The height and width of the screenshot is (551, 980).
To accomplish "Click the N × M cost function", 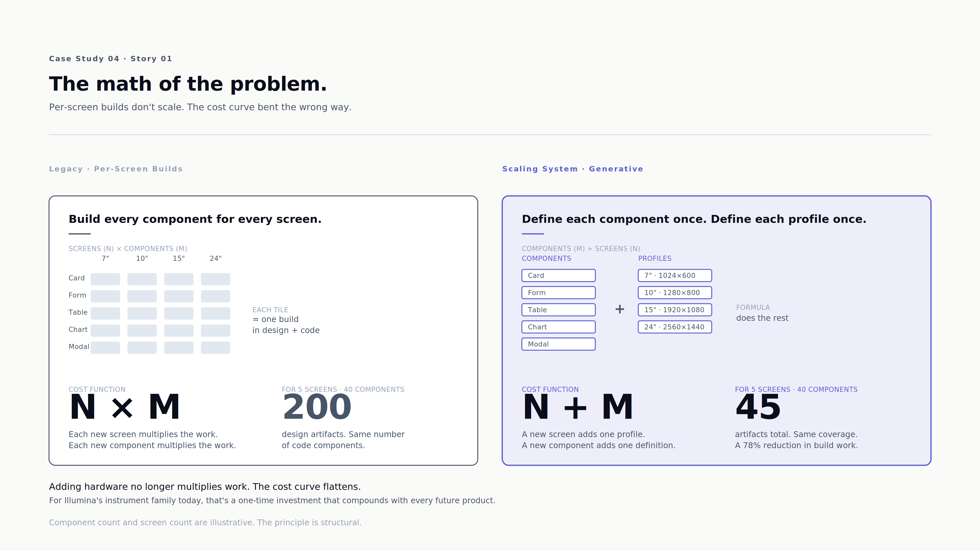I will tap(124, 407).
